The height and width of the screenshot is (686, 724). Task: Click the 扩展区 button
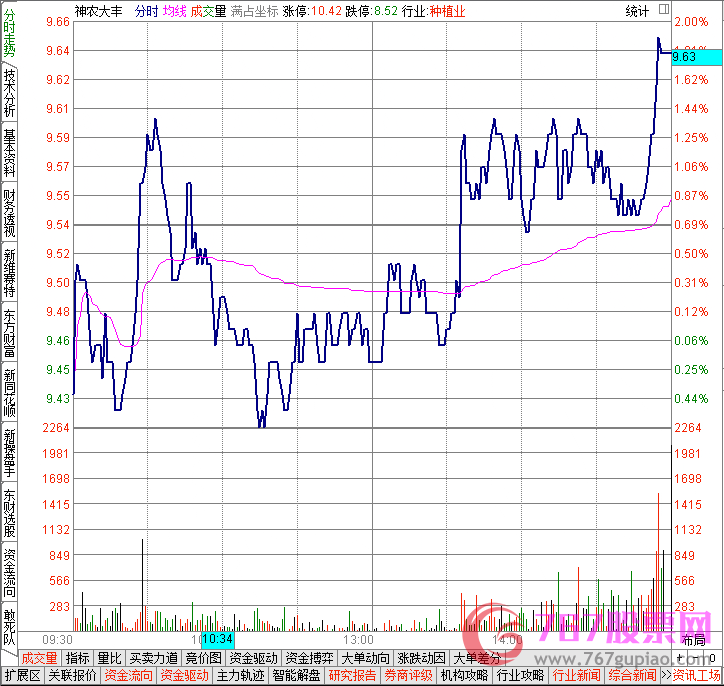22,675
